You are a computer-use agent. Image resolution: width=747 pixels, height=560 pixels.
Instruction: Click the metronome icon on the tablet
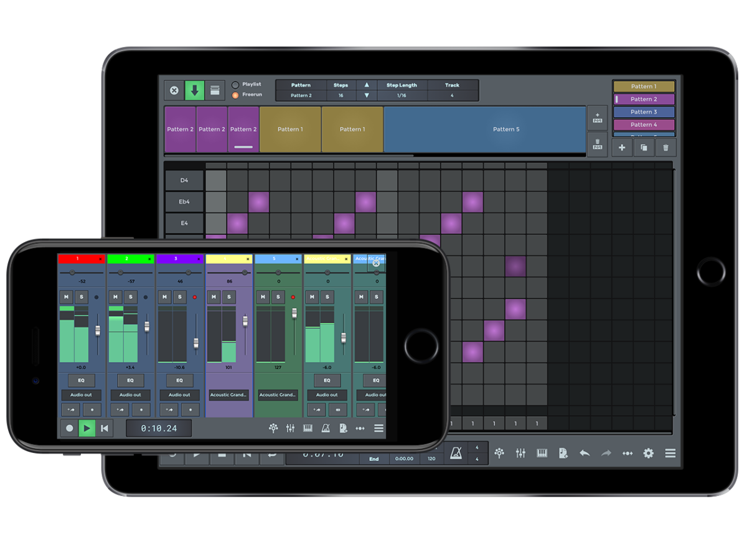click(x=456, y=454)
